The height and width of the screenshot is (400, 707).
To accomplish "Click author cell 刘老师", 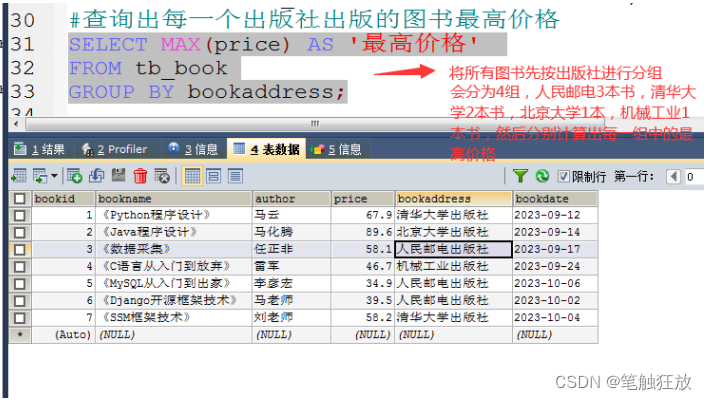I will 291,318.
